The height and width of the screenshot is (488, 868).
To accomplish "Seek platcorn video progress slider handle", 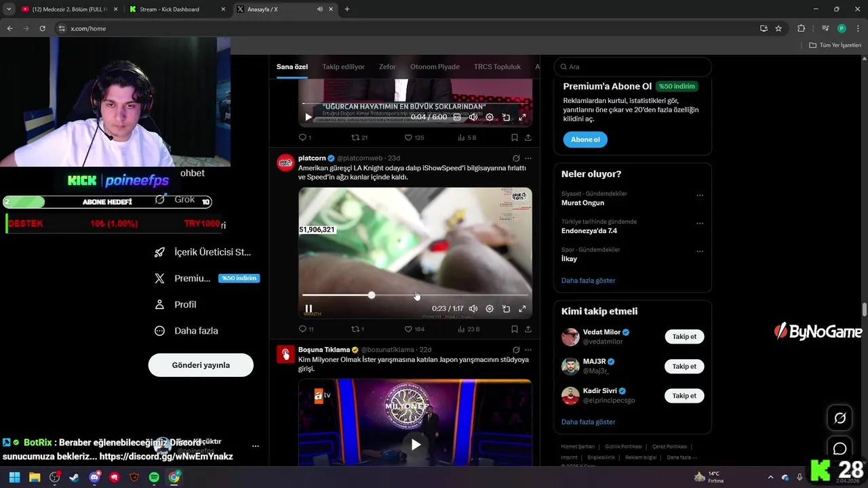I will 372,295.
